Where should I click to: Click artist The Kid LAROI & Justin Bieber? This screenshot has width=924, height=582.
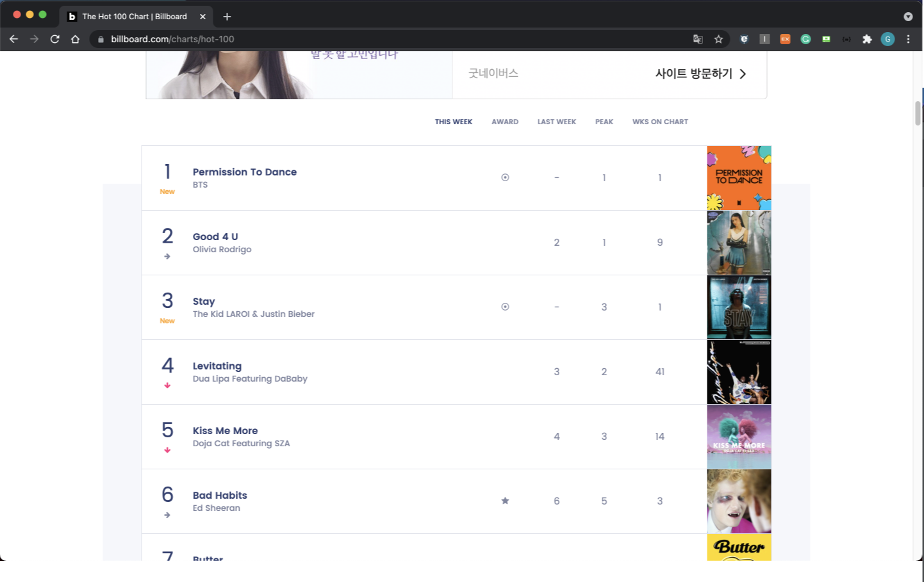[254, 314]
